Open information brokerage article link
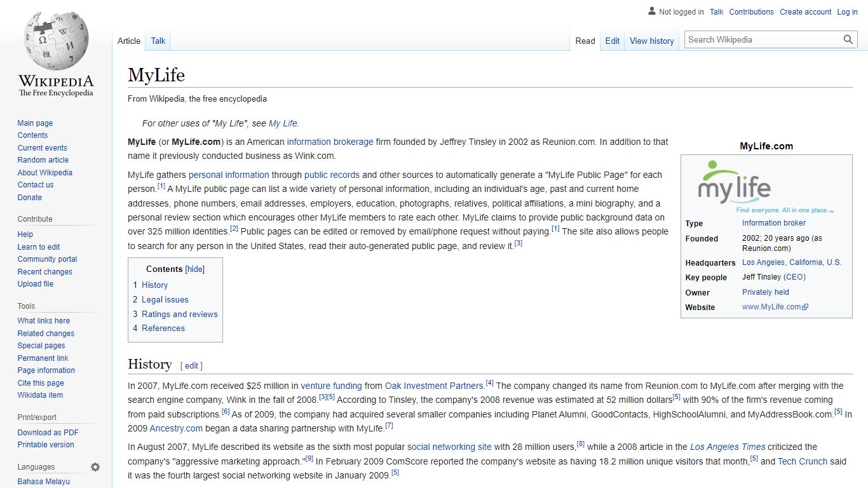This screenshot has height=488, width=868. pyautogui.click(x=330, y=142)
